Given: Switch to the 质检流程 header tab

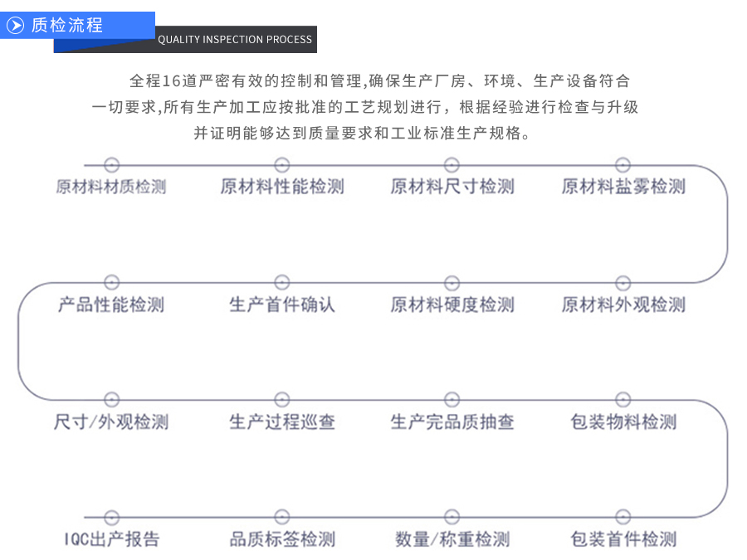Looking at the screenshot, I should click(x=66, y=25).
